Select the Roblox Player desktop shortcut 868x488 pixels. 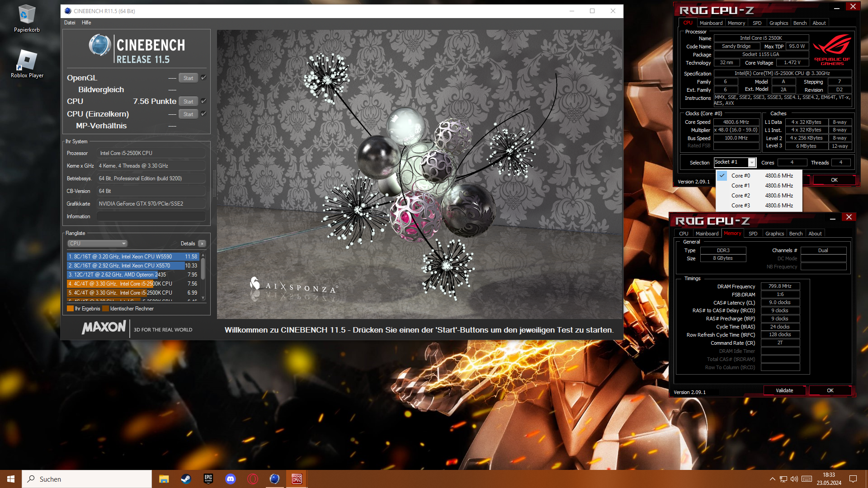(x=27, y=64)
